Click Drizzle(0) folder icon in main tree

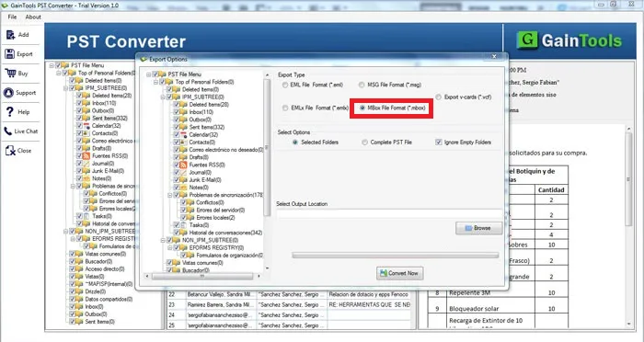80,291
